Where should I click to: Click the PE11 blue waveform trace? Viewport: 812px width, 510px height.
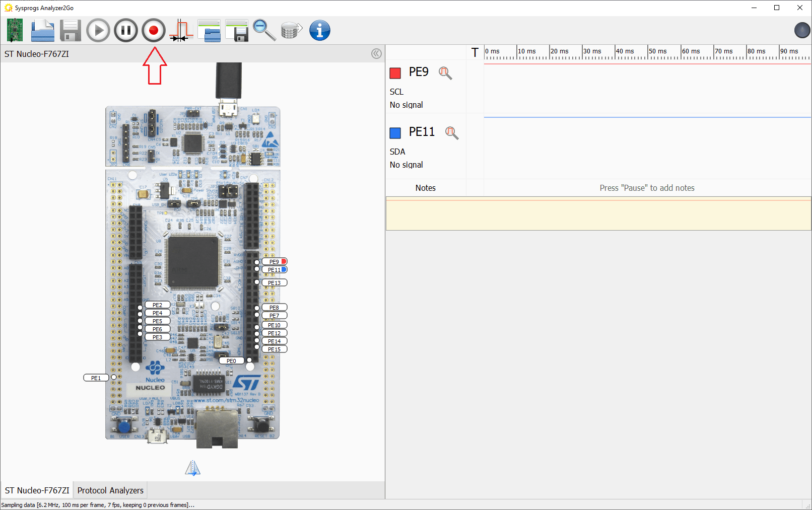(x=647, y=117)
